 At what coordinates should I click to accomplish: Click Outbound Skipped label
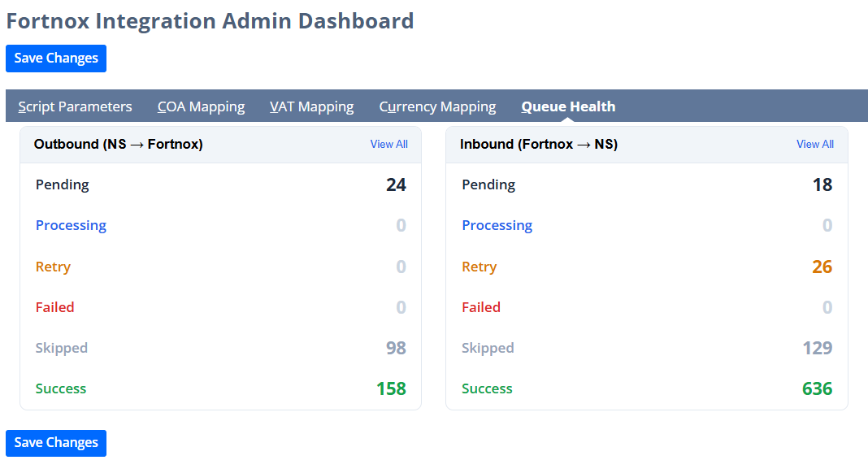(62, 348)
